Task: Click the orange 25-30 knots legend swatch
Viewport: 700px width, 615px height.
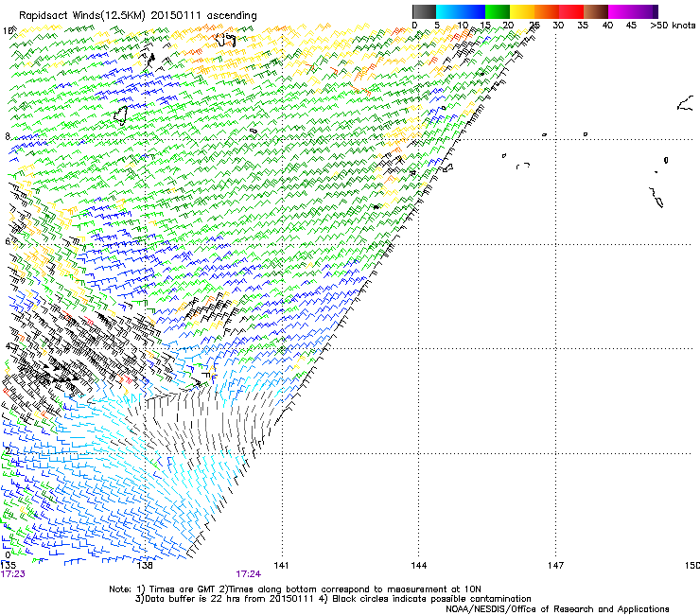Action: [x=547, y=11]
